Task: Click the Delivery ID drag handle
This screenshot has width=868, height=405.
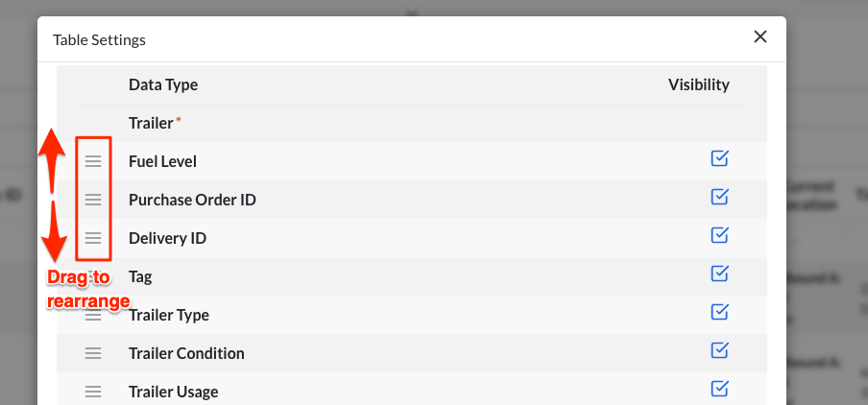Action: point(93,238)
